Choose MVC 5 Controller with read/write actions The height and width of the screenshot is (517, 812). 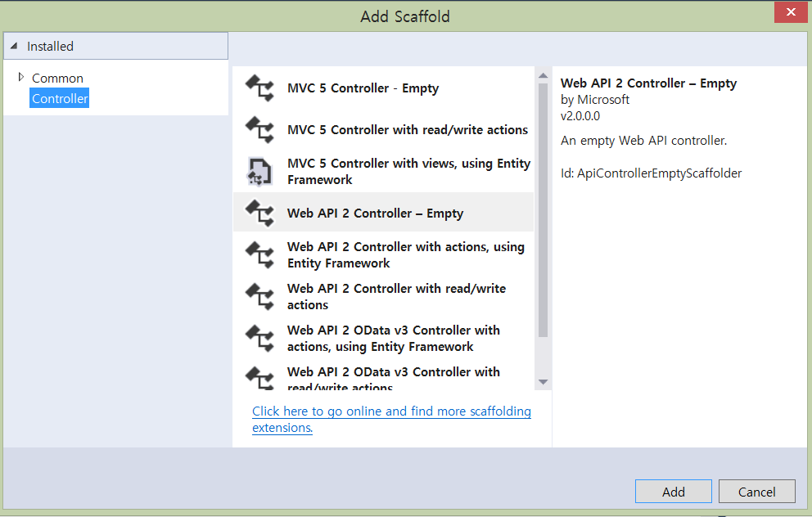(408, 130)
